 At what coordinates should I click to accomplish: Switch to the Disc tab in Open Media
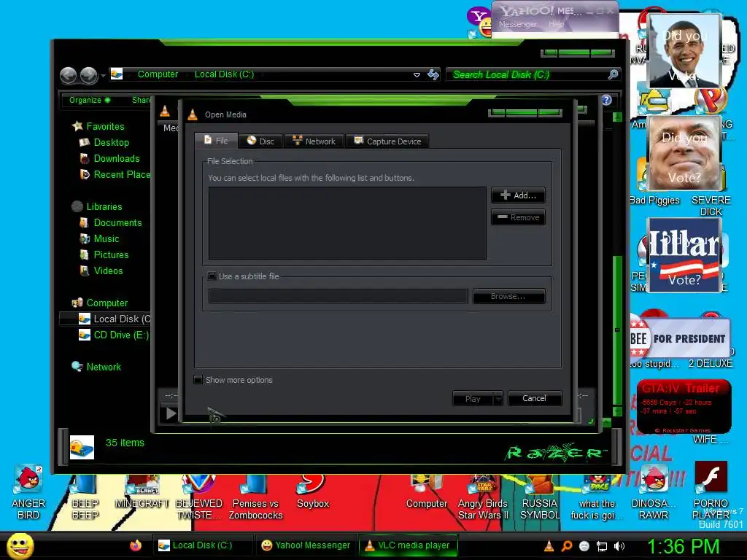pyautogui.click(x=260, y=141)
